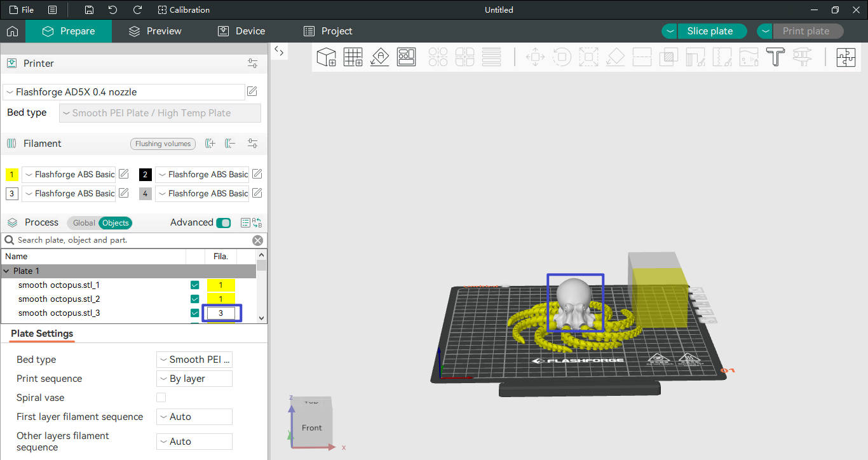Open the Other layers filament sequence dropdown
The image size is (868, 460).
point(194,442)
